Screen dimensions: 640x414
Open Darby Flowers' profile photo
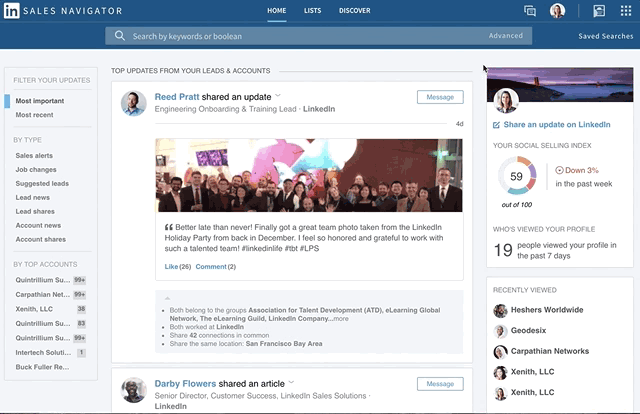133,390
